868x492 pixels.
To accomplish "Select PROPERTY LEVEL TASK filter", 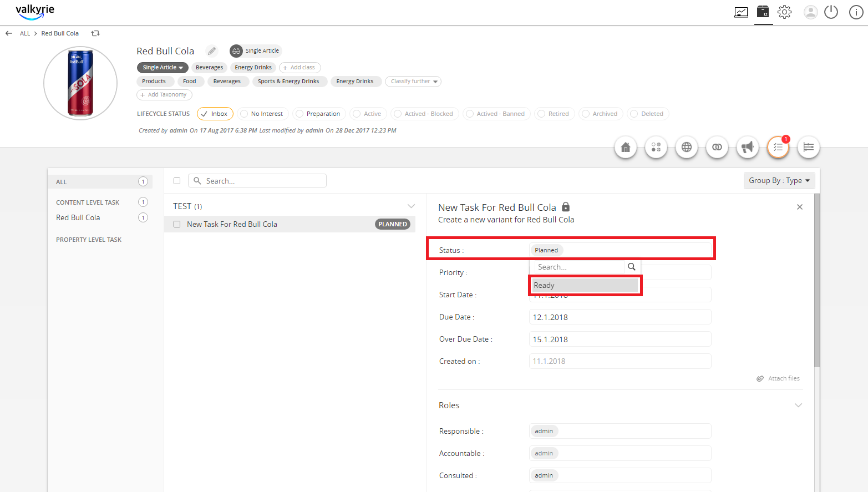I will 89,240.
